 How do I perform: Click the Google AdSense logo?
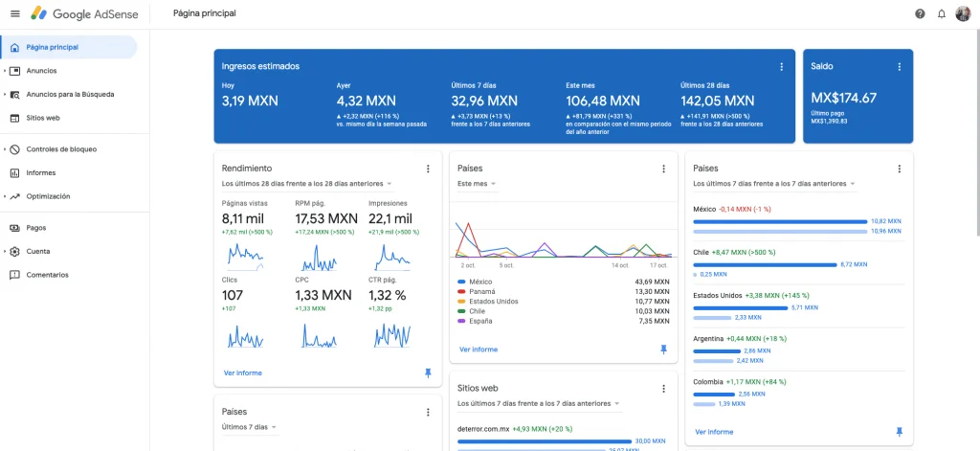tap(84, 13)
